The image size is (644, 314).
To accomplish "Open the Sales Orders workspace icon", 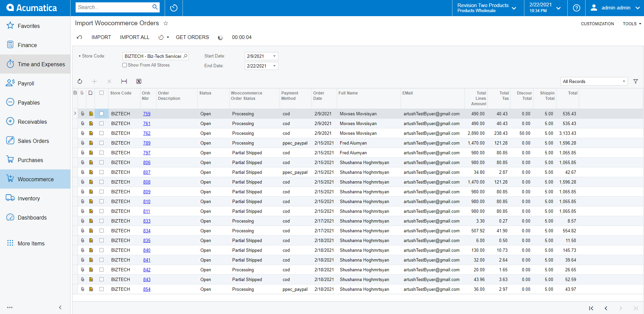I will pyautogui.click(x=10, y=141).
